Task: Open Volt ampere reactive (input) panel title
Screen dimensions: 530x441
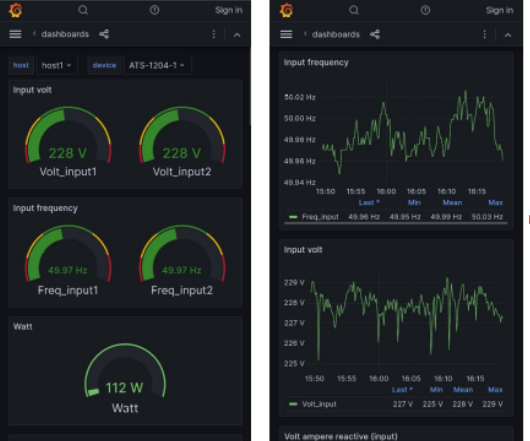Action: click(341, 436)
